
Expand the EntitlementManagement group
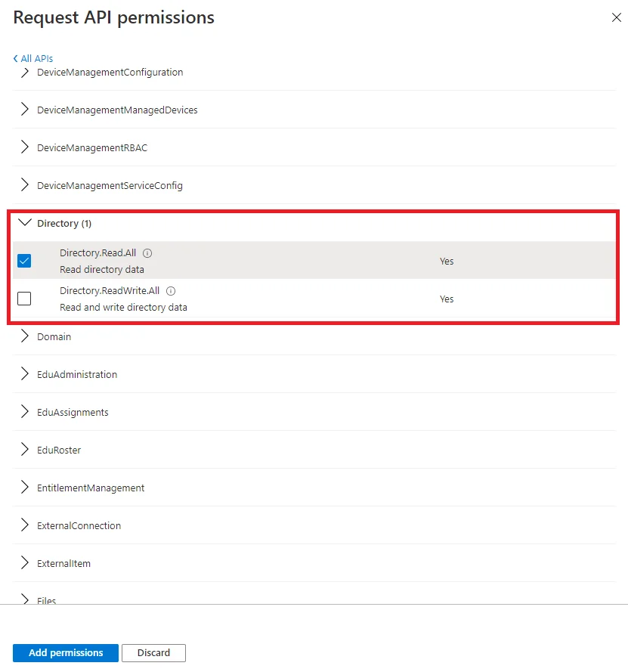tap(24, 488)
